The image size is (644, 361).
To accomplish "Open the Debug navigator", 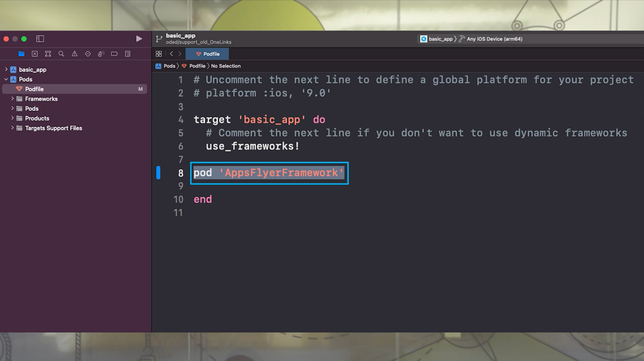I will point(101,54).
